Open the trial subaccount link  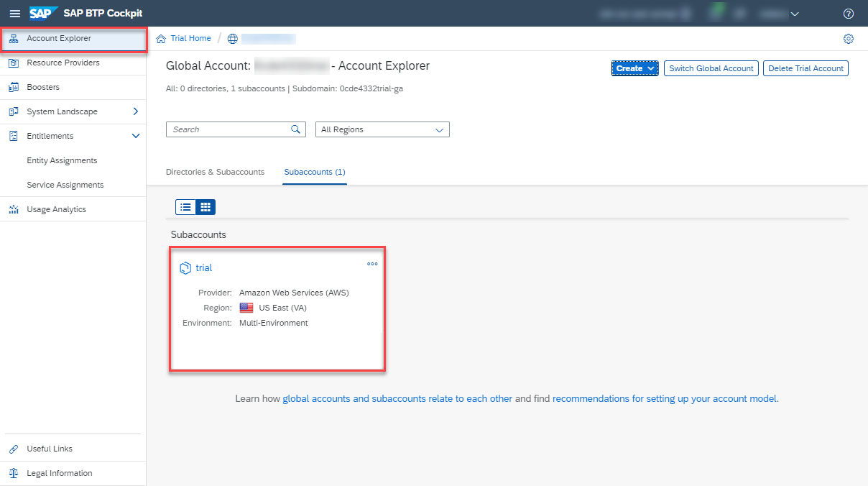pyautogui.click(x=204, y=268)
